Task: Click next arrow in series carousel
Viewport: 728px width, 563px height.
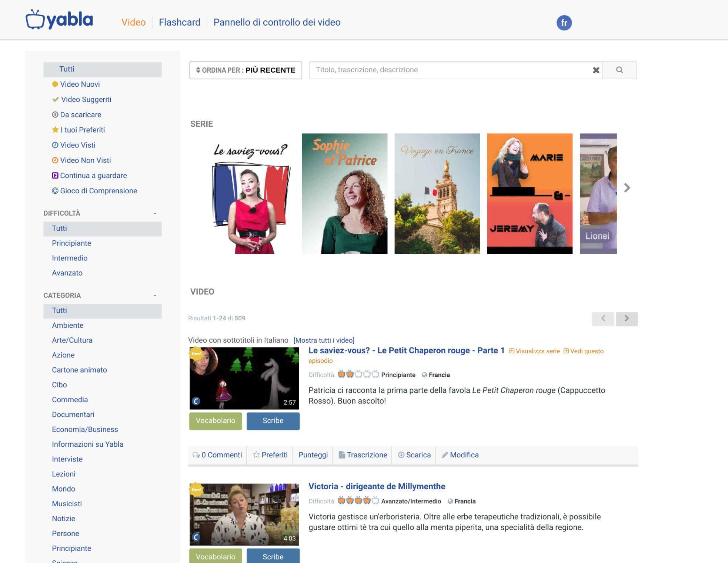Action: 627,188
